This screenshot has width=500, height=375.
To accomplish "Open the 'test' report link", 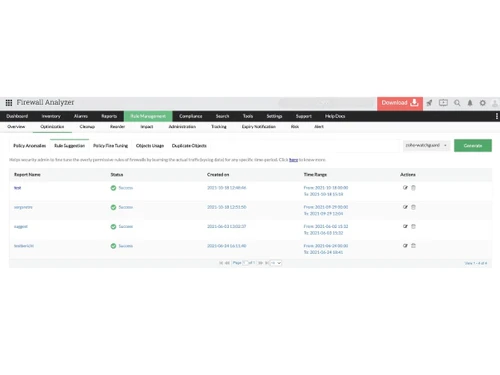I will 17,188.
